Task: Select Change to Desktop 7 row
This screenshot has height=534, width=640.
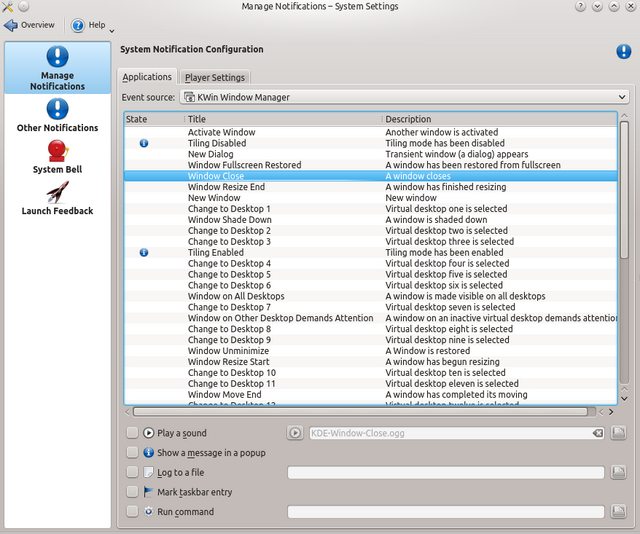Action: [x=371, y=307]
